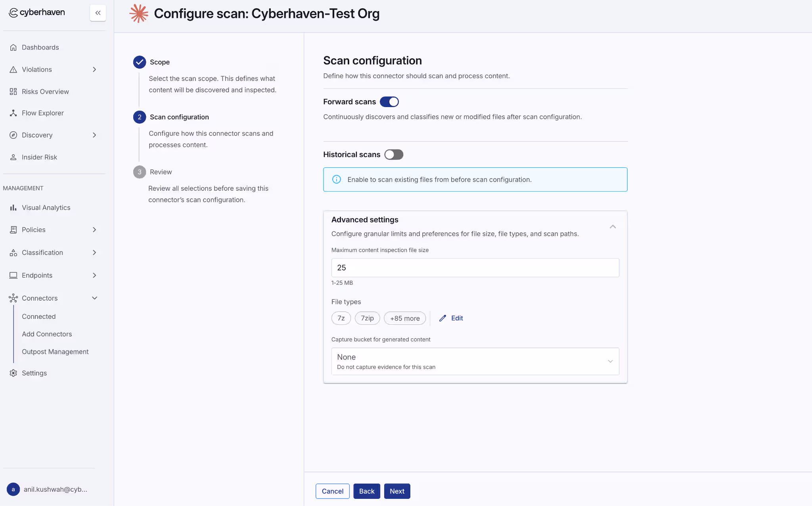This screenshot has width=812, height=506.
Task: Enable the Historical scans toggle
Action: pos(394,155)
